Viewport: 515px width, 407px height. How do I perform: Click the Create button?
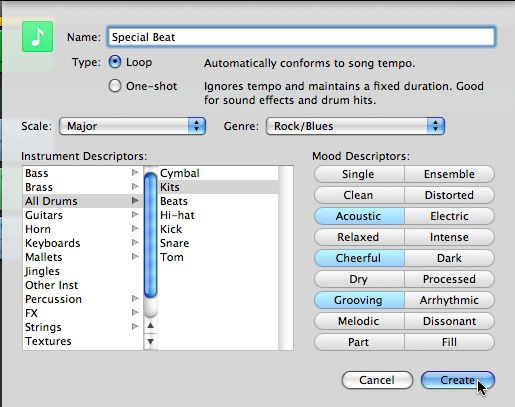point(458,380)
